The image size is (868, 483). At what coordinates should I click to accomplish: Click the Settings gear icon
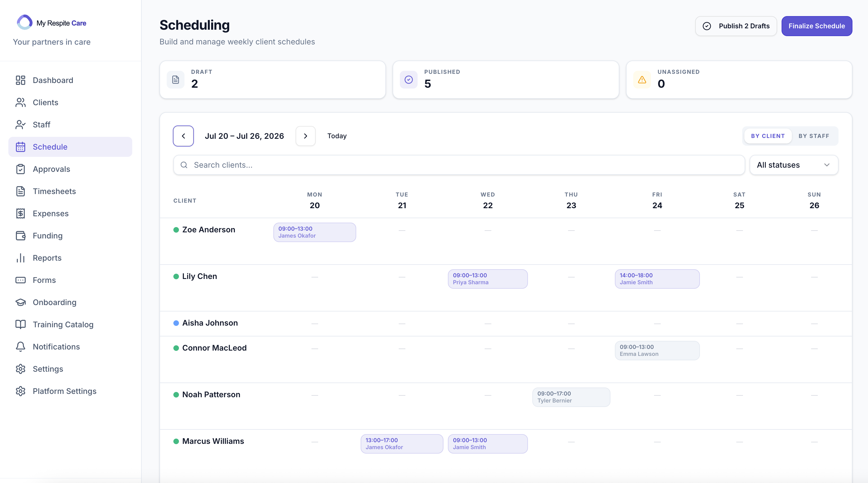[21, 369]
